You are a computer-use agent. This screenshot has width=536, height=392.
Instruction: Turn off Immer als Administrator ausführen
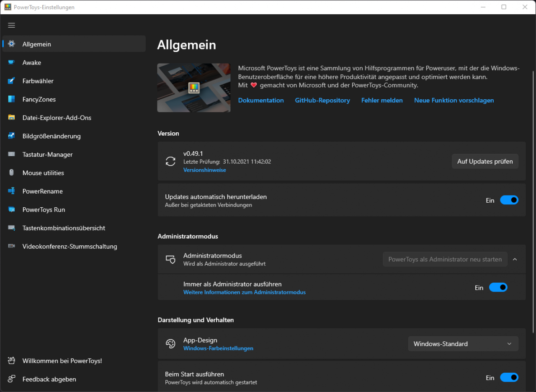(x=498, y=287)
